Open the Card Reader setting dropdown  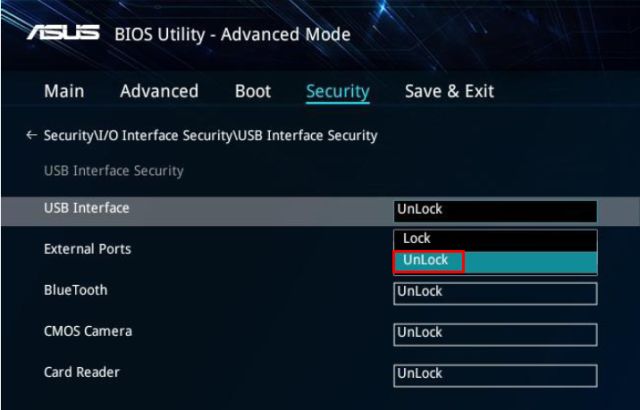tap(495, 374)
